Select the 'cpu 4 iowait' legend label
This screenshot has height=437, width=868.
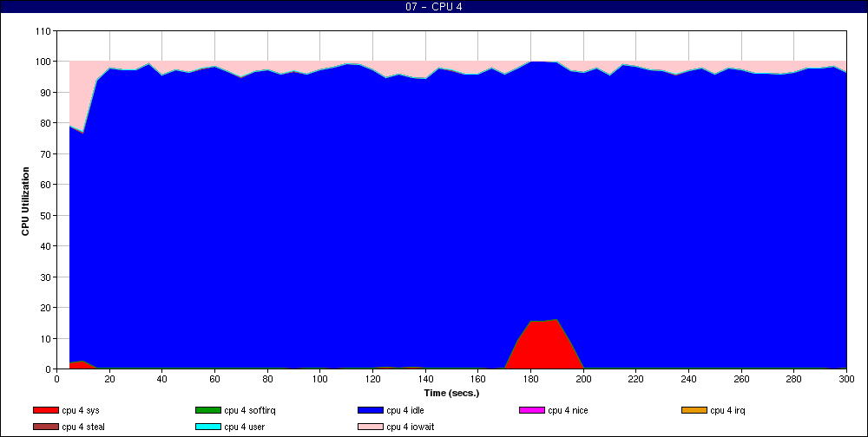point(411,427)
